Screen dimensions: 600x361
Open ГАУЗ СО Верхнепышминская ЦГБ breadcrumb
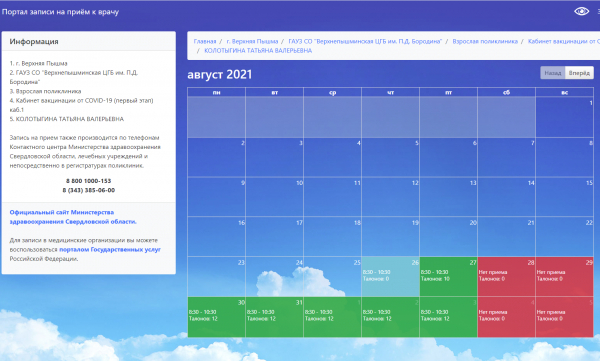click(365, 41)
